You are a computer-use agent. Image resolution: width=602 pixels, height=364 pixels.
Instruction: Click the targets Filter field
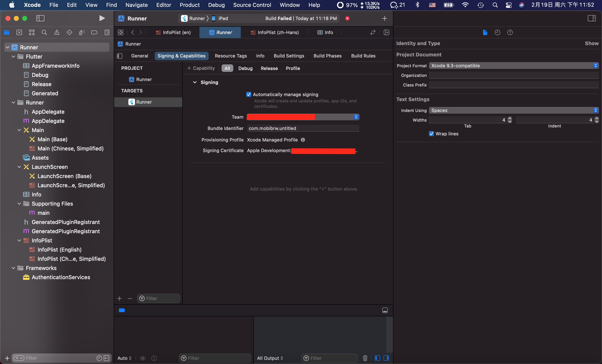click(x=159, y=299)
